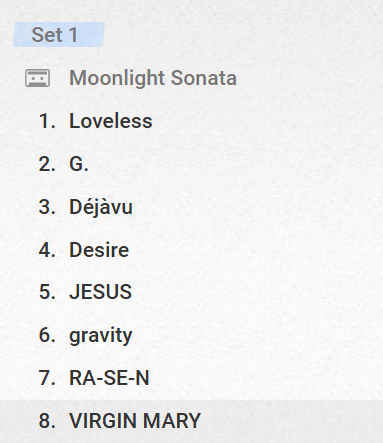Select the highlighted Set 1 heading

(55, 35)
